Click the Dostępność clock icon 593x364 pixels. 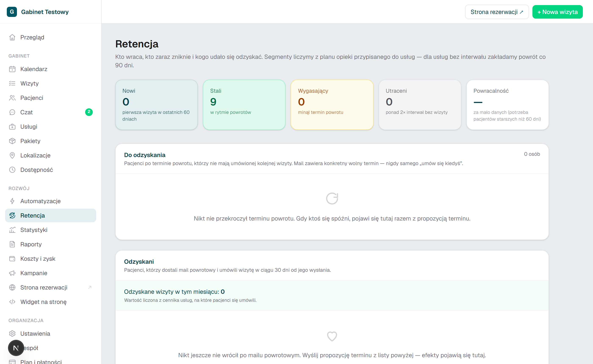click(12, 170)
